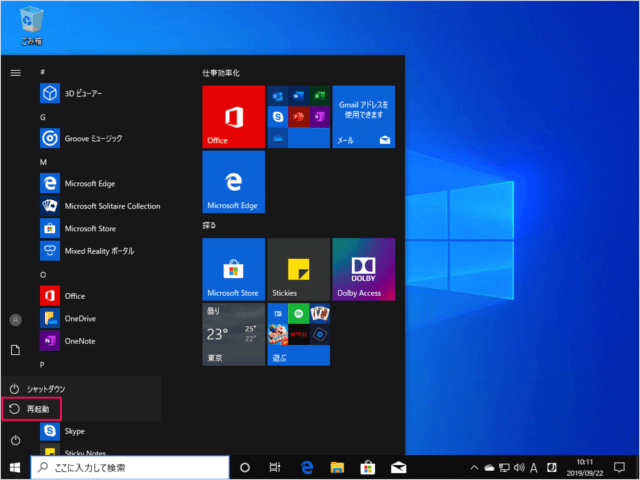Open the Tokyo weather tile
640x480 pixels.
point(233,334)
